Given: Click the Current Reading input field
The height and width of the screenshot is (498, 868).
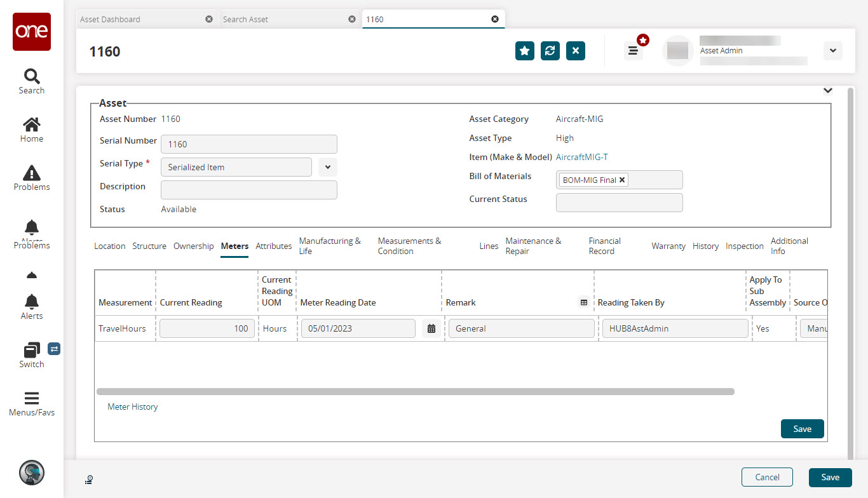Looking at the screenshot, I should click(x=207, y=328).
